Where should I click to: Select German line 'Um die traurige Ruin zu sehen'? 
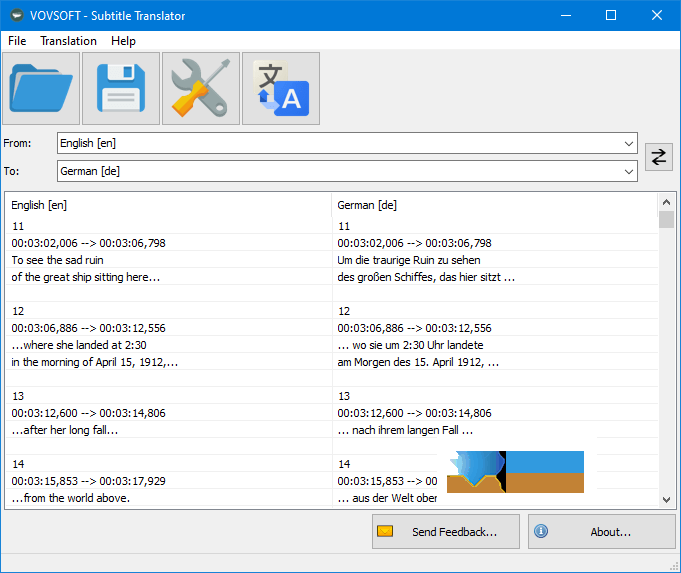409,260
